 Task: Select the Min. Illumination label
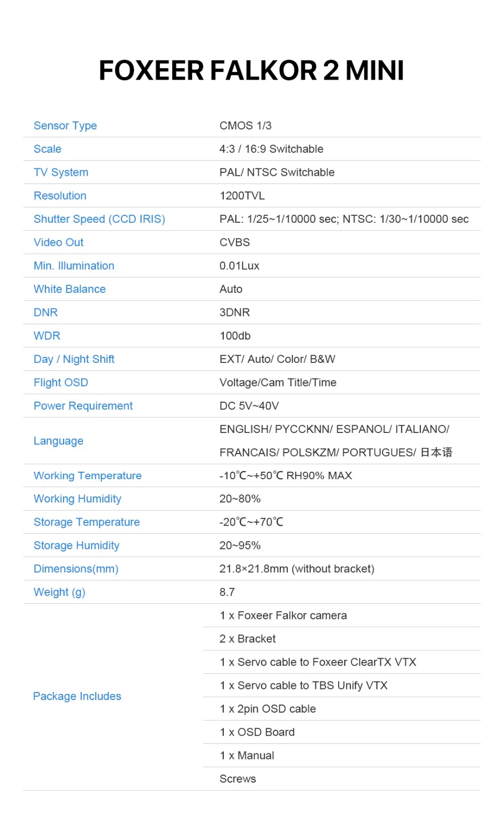click(74, 266)
